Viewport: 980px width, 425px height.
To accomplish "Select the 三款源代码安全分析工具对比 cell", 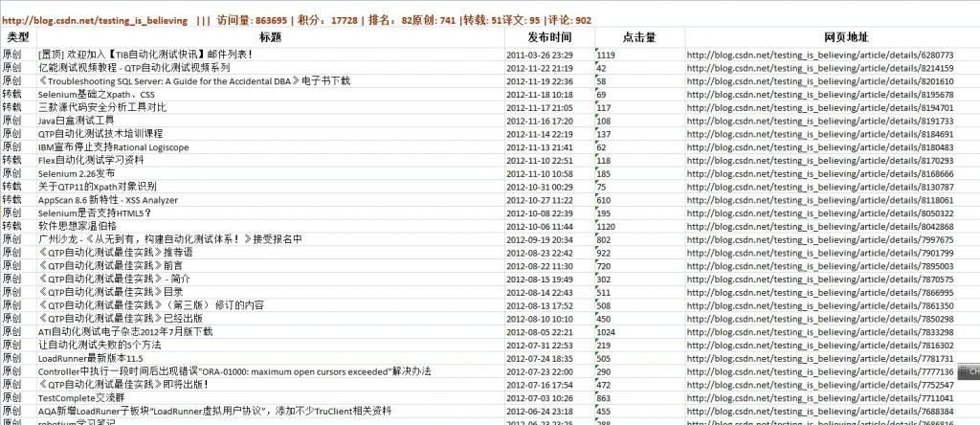I will (271, 107).
